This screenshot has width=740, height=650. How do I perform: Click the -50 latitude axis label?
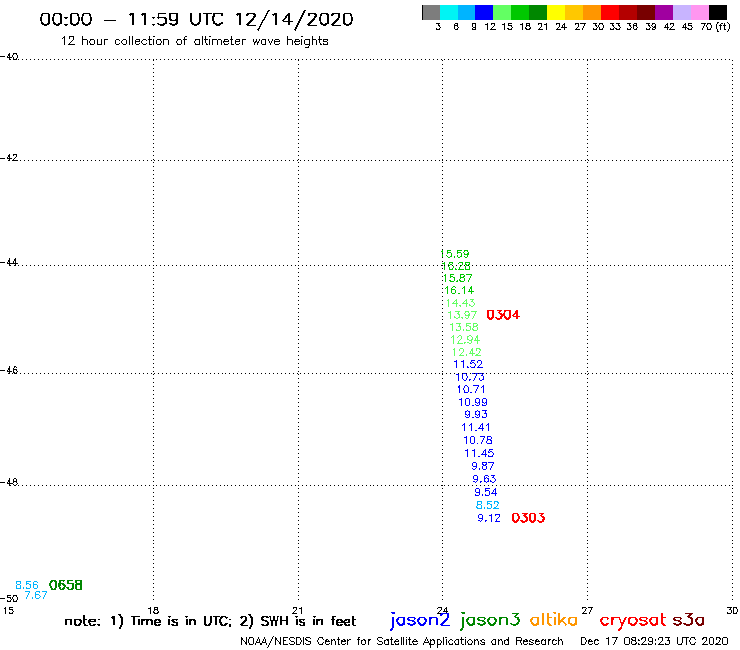[x=9, y=599]
